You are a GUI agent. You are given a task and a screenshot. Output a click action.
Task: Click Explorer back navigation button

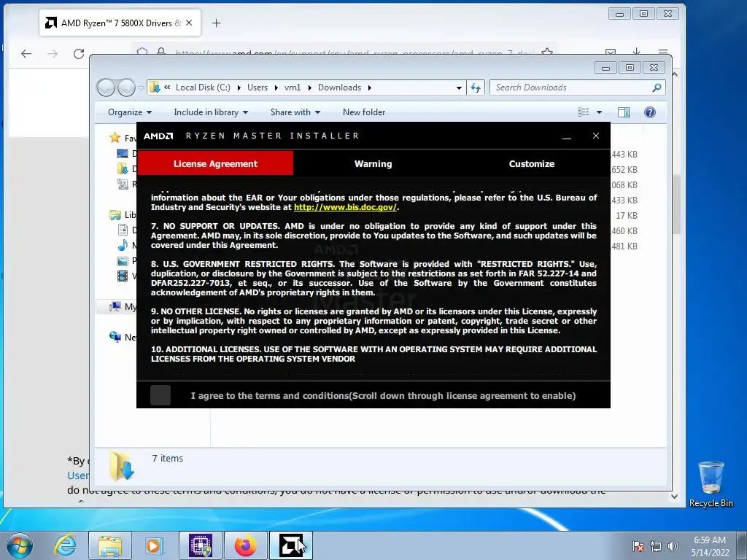click(x=106, y=87)
